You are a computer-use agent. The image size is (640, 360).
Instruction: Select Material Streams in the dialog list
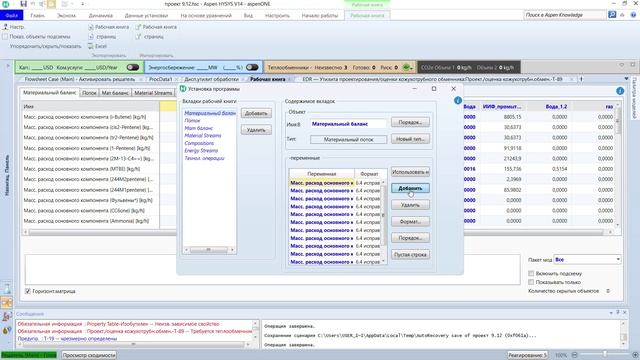(203, 136)
